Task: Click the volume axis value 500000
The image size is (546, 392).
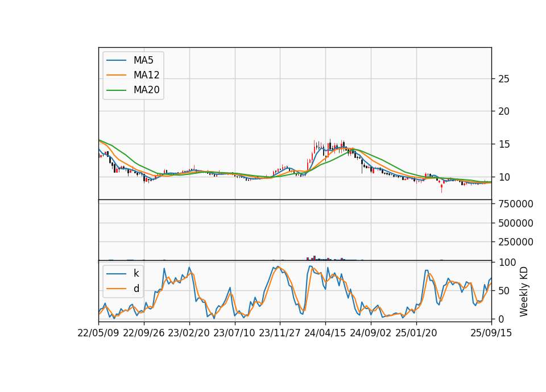Action: pyautogui.click(x=516, y=223)
